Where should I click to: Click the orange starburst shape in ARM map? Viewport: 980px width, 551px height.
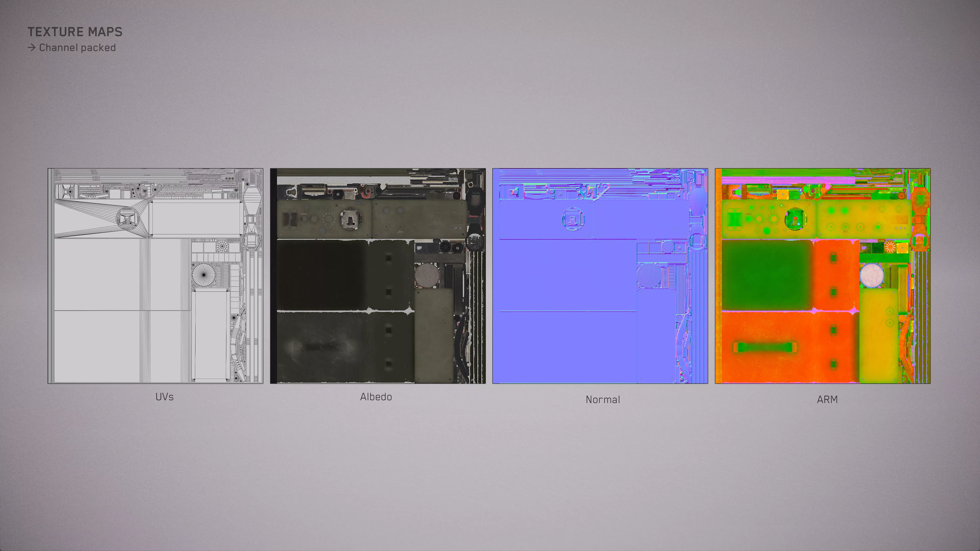890,247
